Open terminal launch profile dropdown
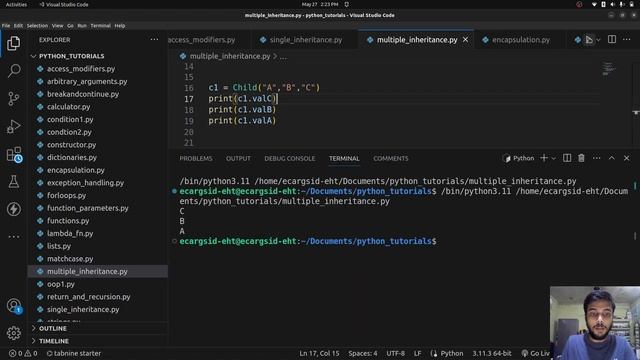 pyautogui.click(x=554, y=158)
